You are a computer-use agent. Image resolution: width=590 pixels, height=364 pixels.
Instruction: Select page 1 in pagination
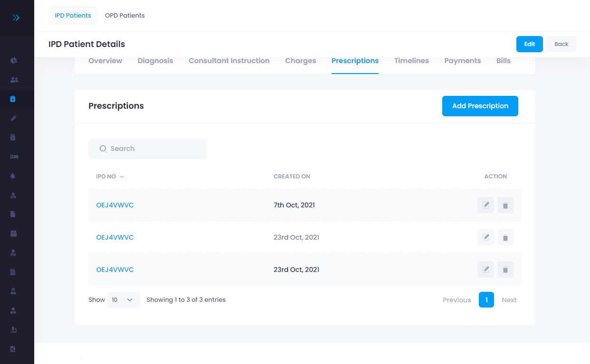click(x=486, y=300)
